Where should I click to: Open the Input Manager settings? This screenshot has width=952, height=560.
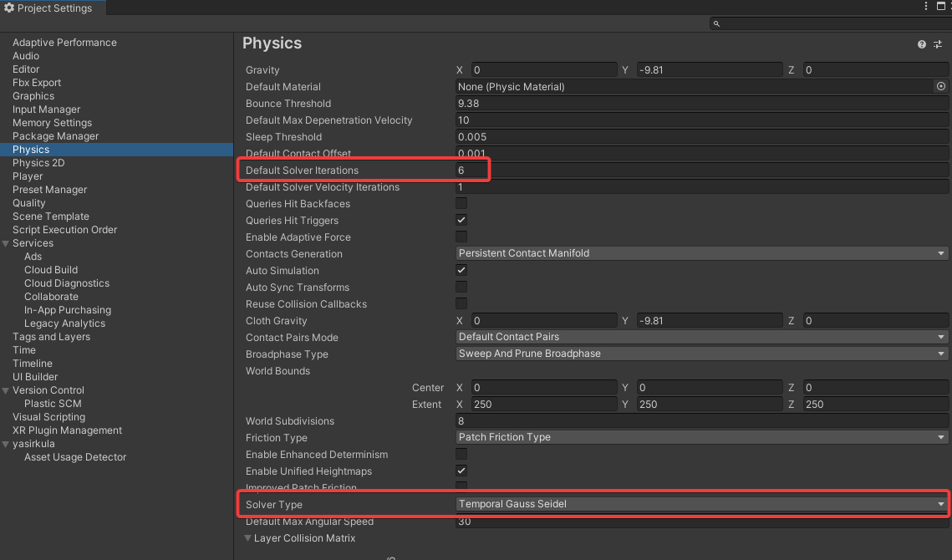[x=47, y=109]
